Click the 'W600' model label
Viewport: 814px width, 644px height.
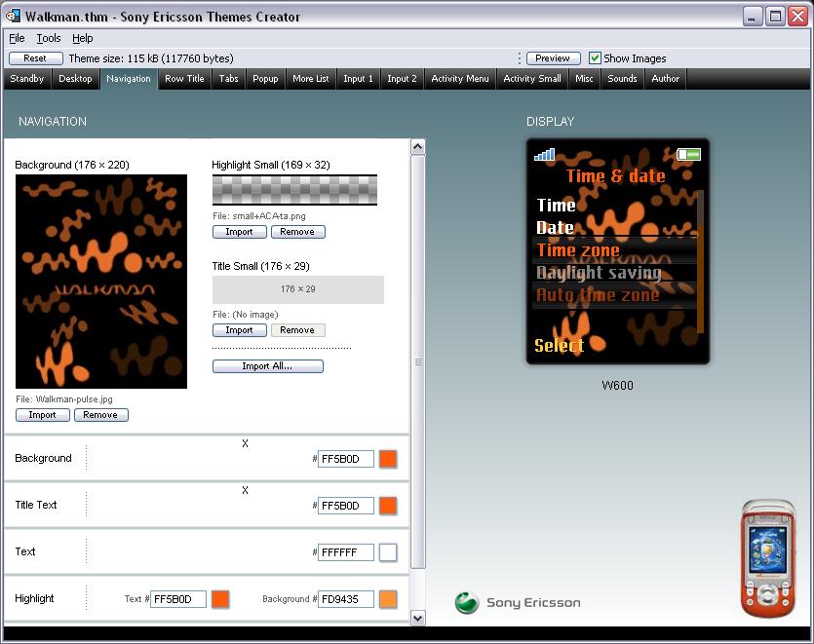click(617, 386)
